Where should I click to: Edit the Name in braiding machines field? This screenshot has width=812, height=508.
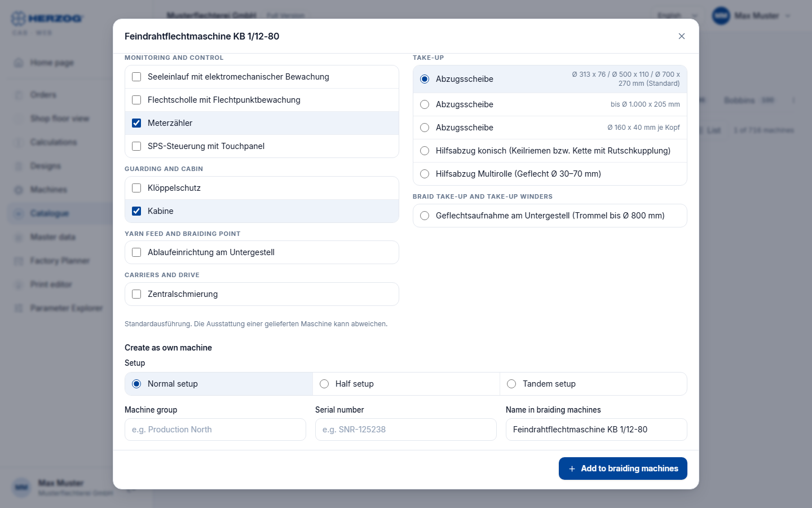pyautogui.click(x=597, y=430)
